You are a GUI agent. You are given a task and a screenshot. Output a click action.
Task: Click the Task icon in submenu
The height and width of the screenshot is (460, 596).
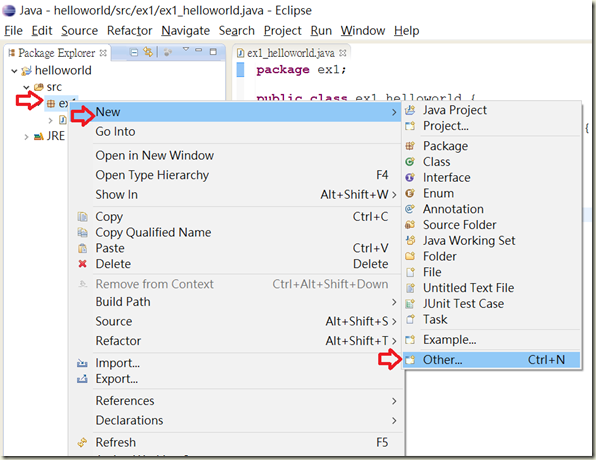click(410, 320)
